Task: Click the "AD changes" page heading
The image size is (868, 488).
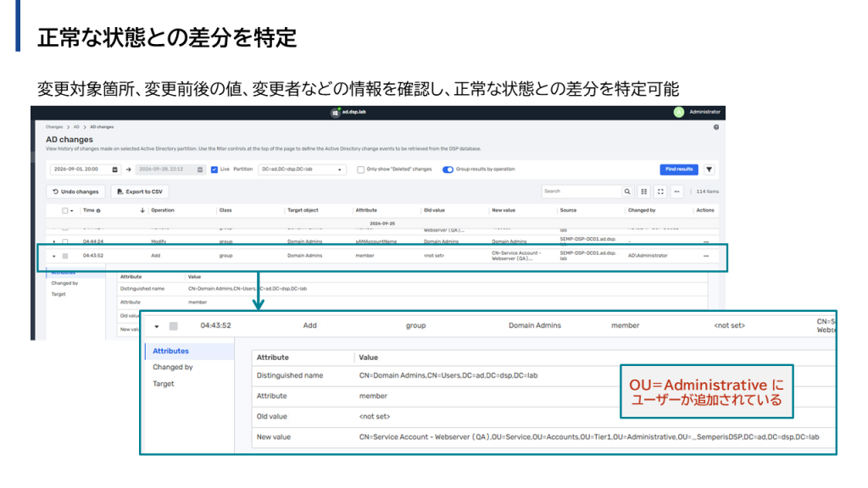Action: pyautogui.click(x=70, y=140)
